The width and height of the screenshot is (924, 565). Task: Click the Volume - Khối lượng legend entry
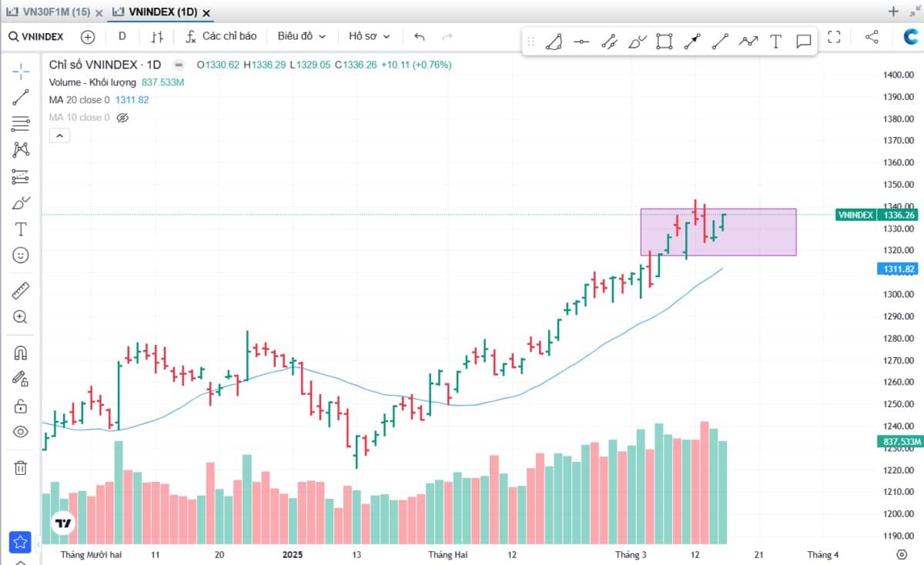click(92, 82)
